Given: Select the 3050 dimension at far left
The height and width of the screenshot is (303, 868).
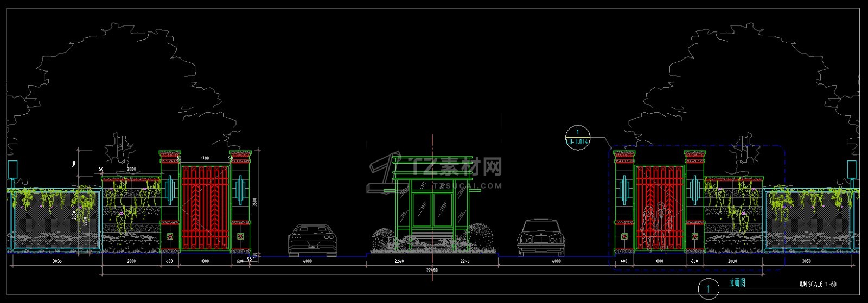Looking at the screenshot, I should pyautogui.click(x=56, y=261).
